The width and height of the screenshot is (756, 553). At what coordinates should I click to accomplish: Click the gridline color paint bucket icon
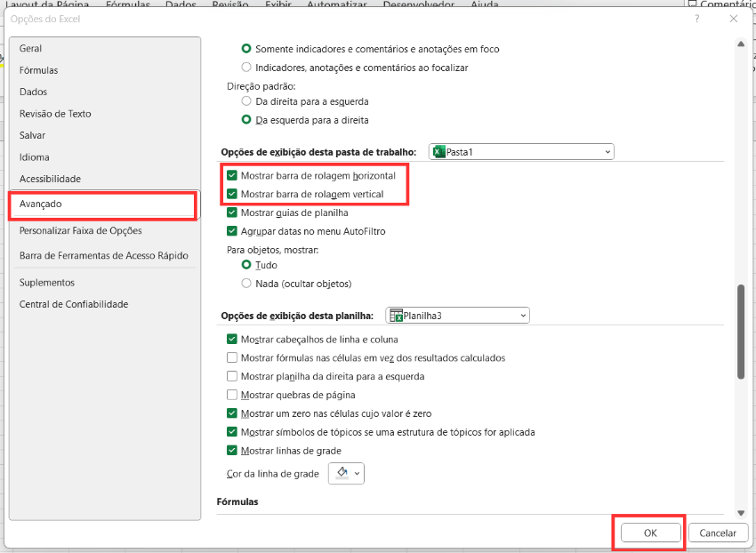tap(342, 473)
